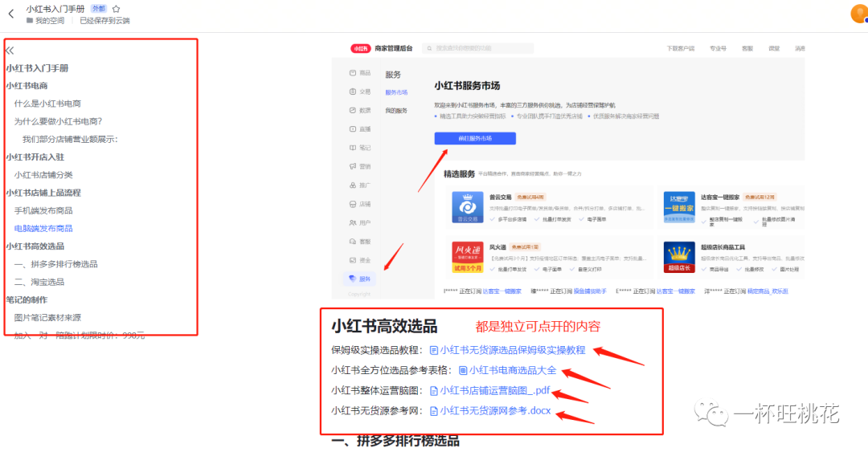Open outline entry 小红书店铺分类
Screen dimensions: 868x452
click(43, 175)
